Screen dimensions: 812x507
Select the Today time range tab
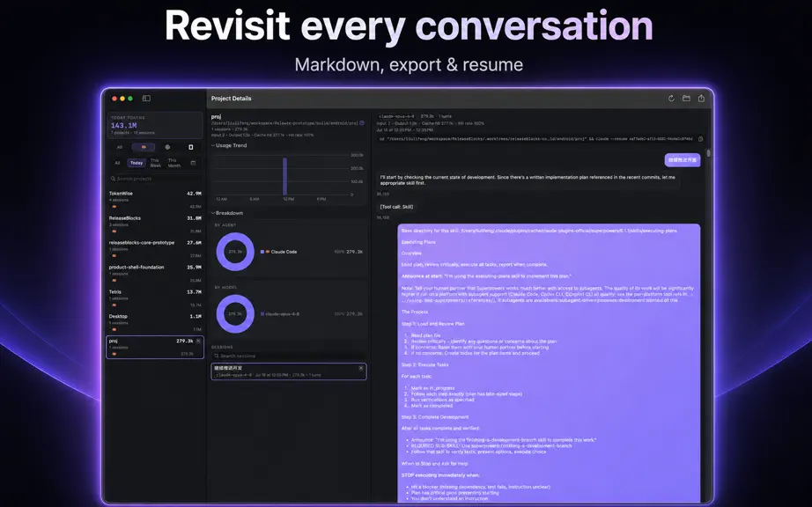tap(137, 163)
